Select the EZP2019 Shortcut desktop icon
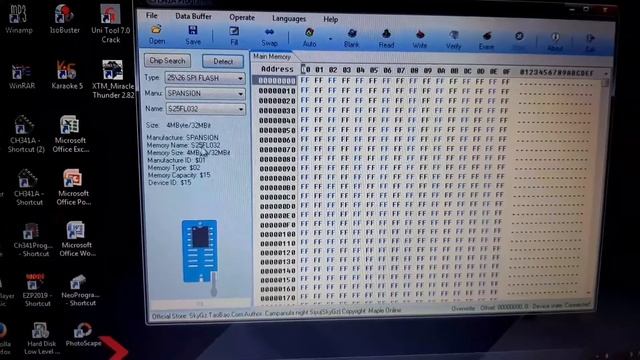This screenshot has height=360, width=640. (x=37, y=290)
